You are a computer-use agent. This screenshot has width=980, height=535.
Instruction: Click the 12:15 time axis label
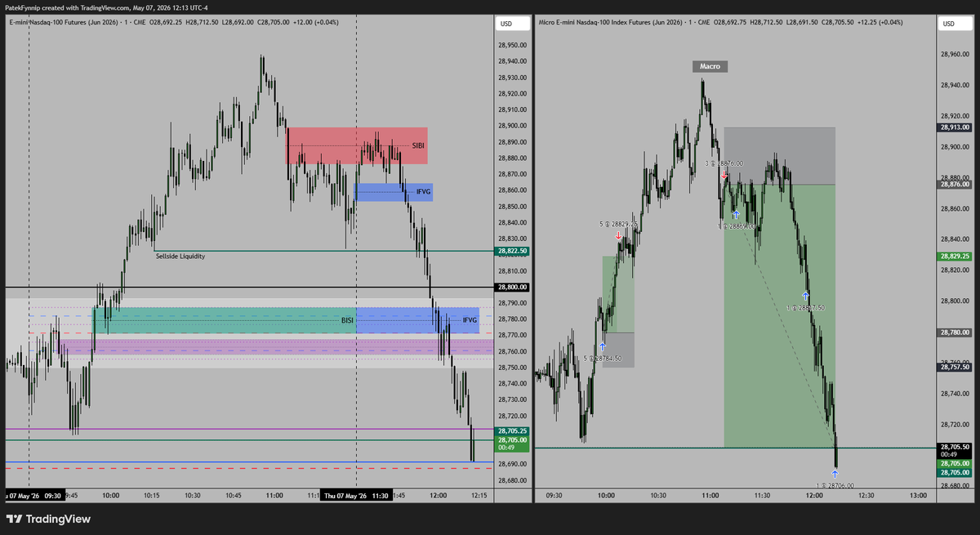coord(479,495)
